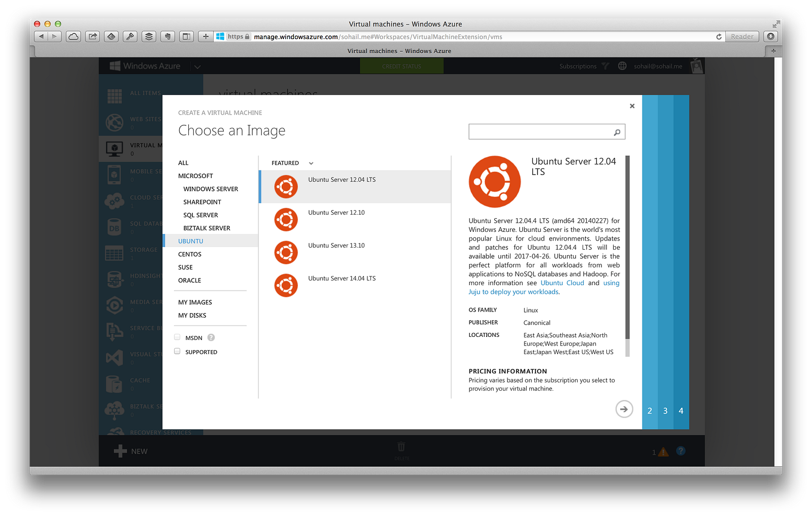812x516 pixels.
Task: Open the Safari downloads button
Action: click(770, 37)
